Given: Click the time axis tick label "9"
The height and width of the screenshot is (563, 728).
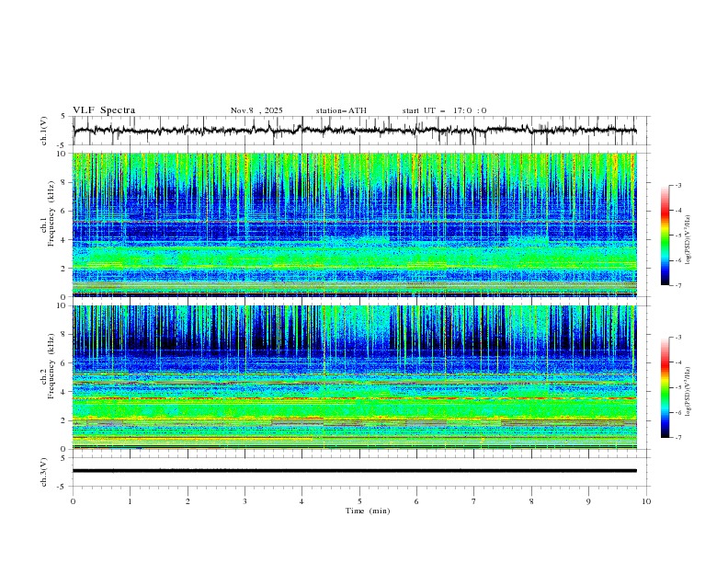Looking at the screenshot, I should tap(588, 501).
